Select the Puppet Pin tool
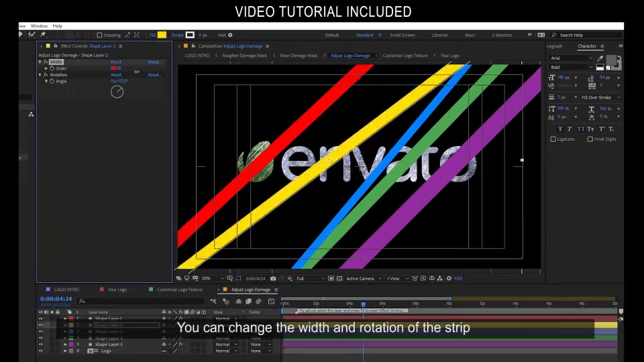644x362 pixels. (43, 35)
